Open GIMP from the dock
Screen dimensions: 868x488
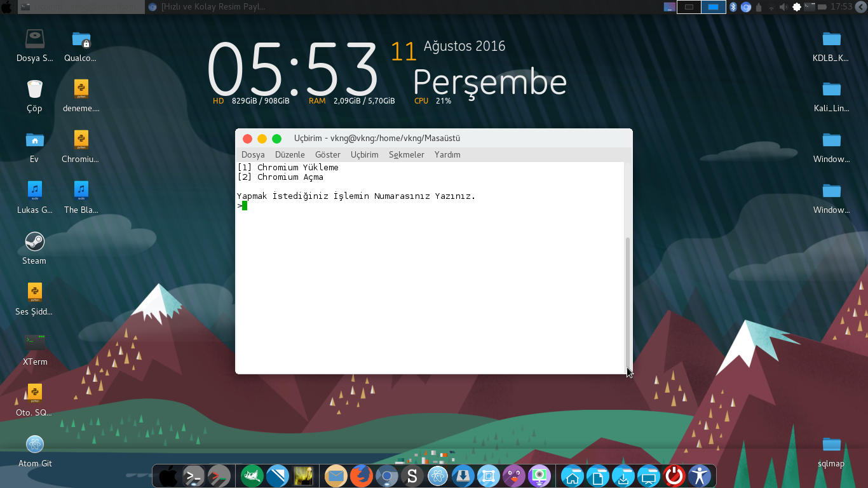coord(252,475)
